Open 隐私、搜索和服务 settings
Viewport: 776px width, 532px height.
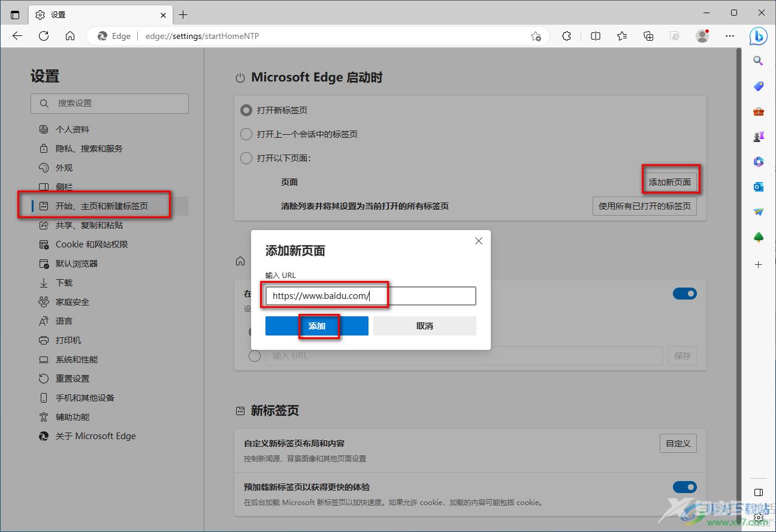(89, 149)
